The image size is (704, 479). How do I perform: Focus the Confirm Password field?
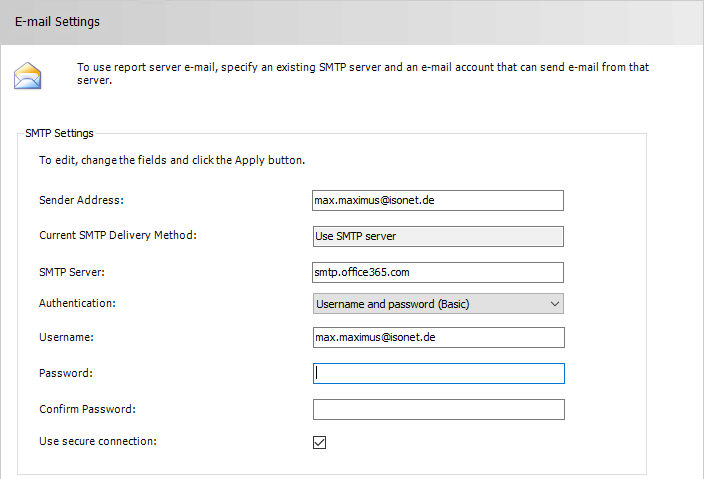pyautogui.click(x=439, y=409)
